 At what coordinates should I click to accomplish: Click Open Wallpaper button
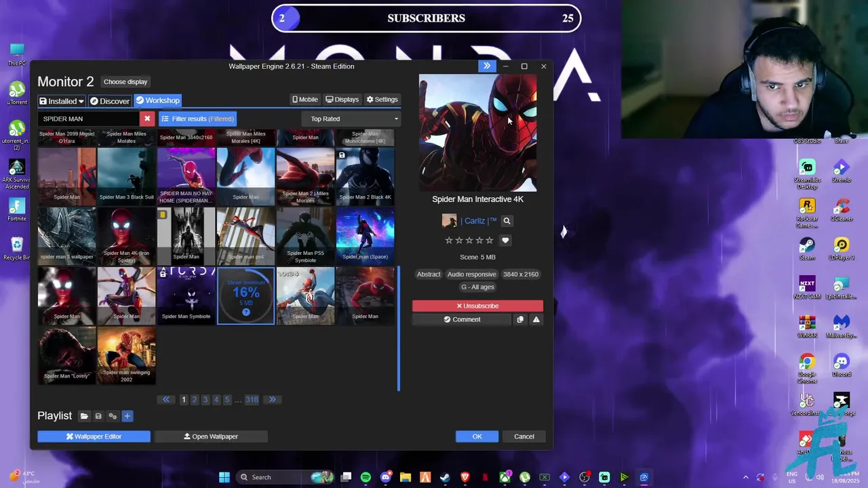(x=211, y=436)
